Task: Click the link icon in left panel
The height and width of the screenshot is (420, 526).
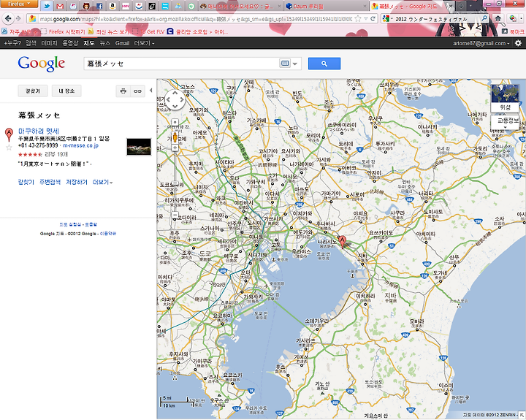Action: tap(137, 91)
